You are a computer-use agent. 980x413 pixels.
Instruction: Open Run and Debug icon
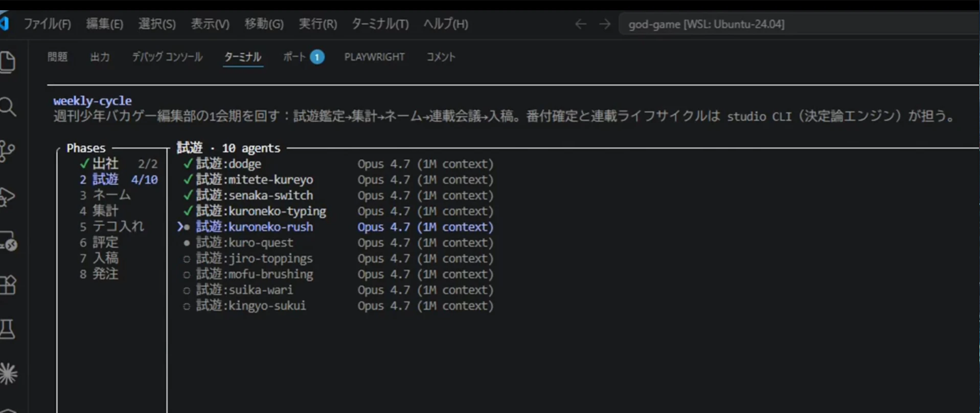(7, 197)
